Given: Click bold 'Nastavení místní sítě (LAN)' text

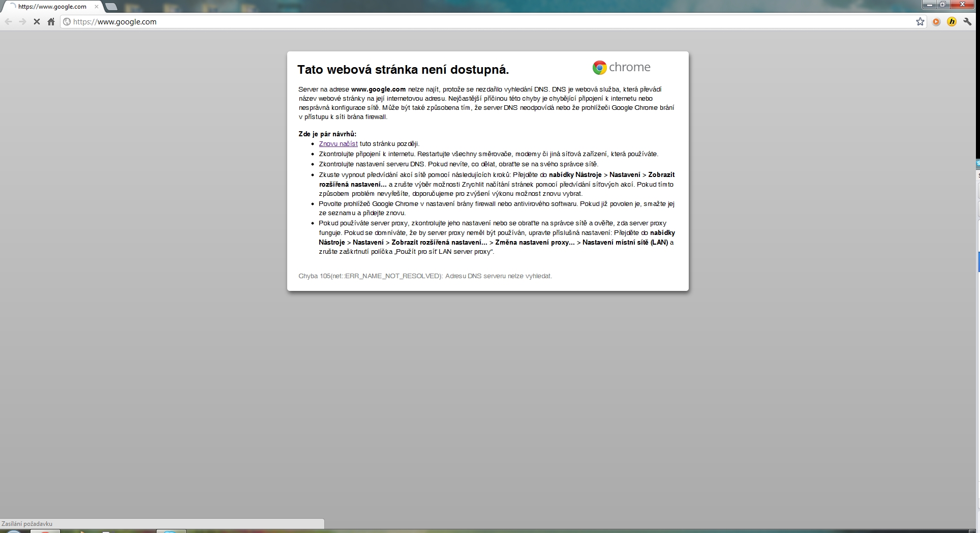Looking at the screenshot, I should pyautogui.click(x=625, y=243).
